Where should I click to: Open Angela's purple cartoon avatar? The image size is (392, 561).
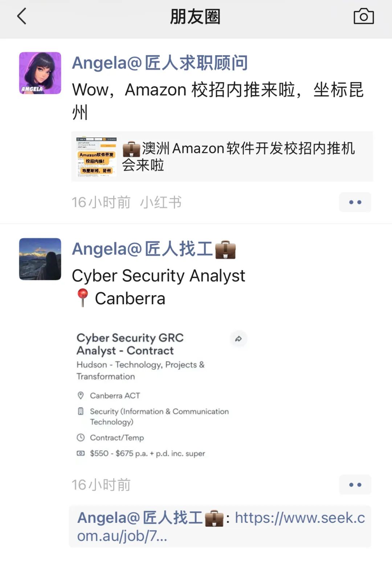point(40,73)
